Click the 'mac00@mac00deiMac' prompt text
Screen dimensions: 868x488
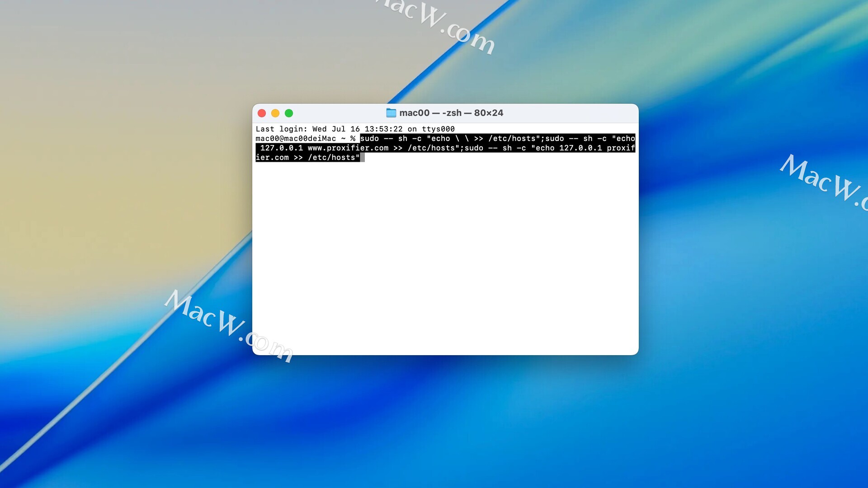296,139
